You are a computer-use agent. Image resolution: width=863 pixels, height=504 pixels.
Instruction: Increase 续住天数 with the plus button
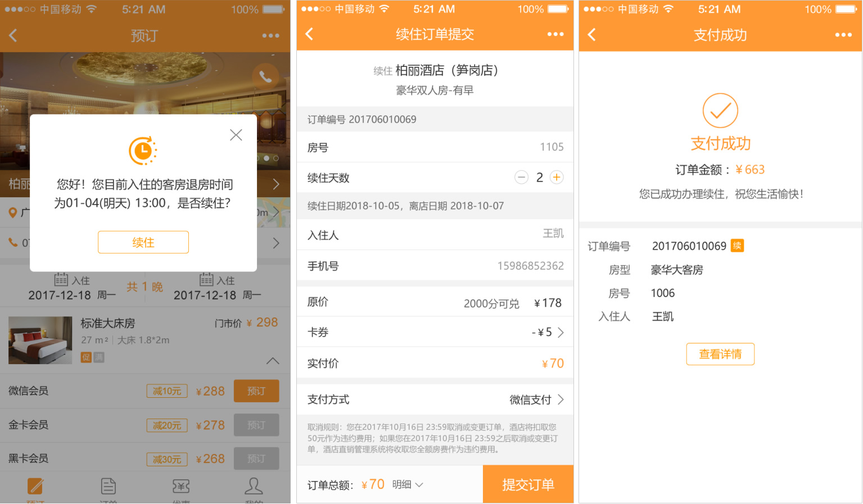click(x=557, y=178)
